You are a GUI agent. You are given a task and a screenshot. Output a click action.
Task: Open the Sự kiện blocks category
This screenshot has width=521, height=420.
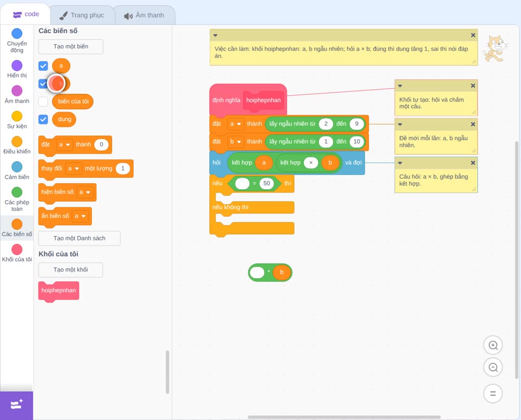click(x=17, y=120)
